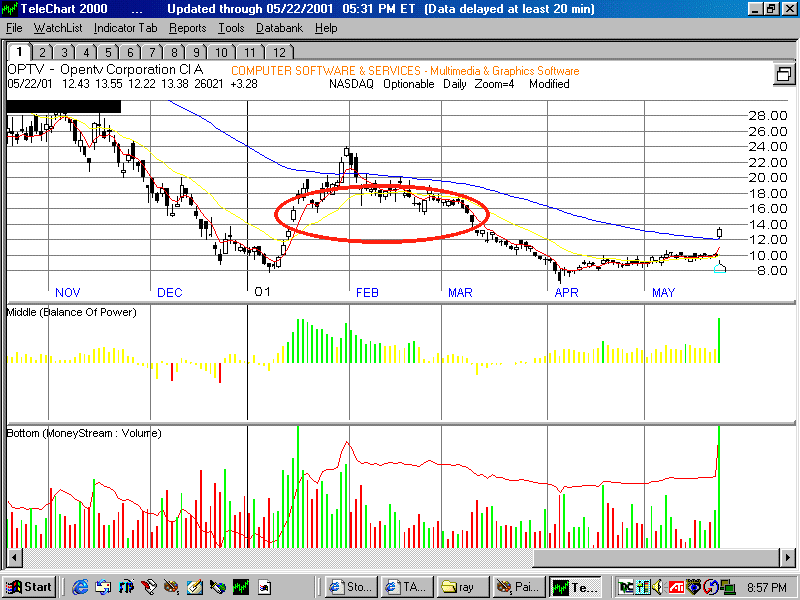The width and height of the screenshot is (800, 600).
Task: Open the Help menu
Action: point(326,28)
